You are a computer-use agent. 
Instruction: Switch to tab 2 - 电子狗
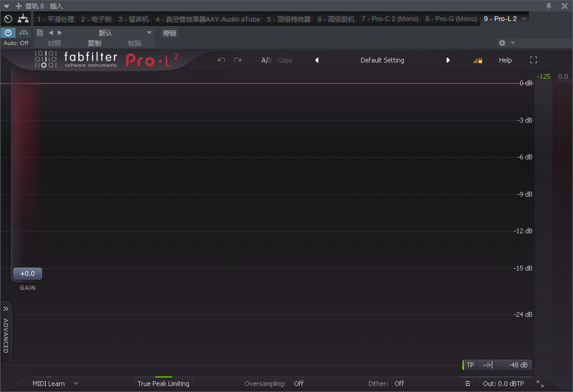(x=96, y=19)
